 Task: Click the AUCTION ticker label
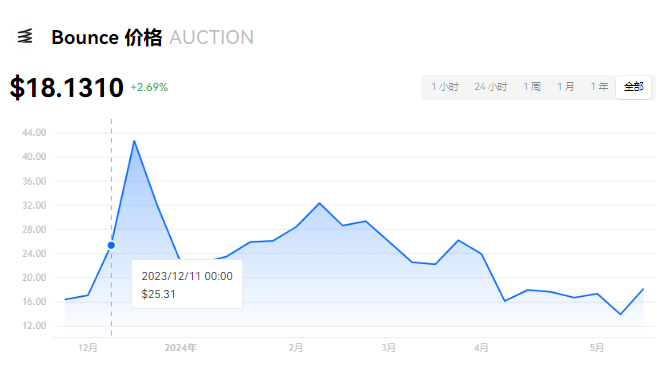[x=211, y=38]
